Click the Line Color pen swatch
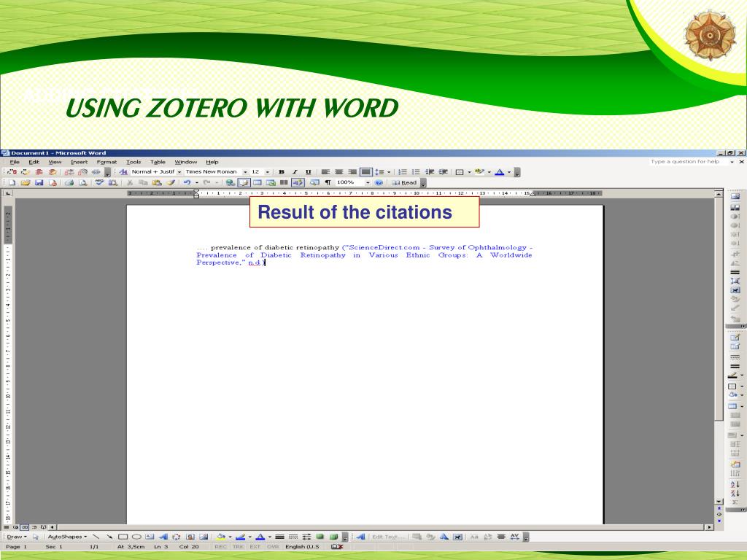 tap(241, 537)
